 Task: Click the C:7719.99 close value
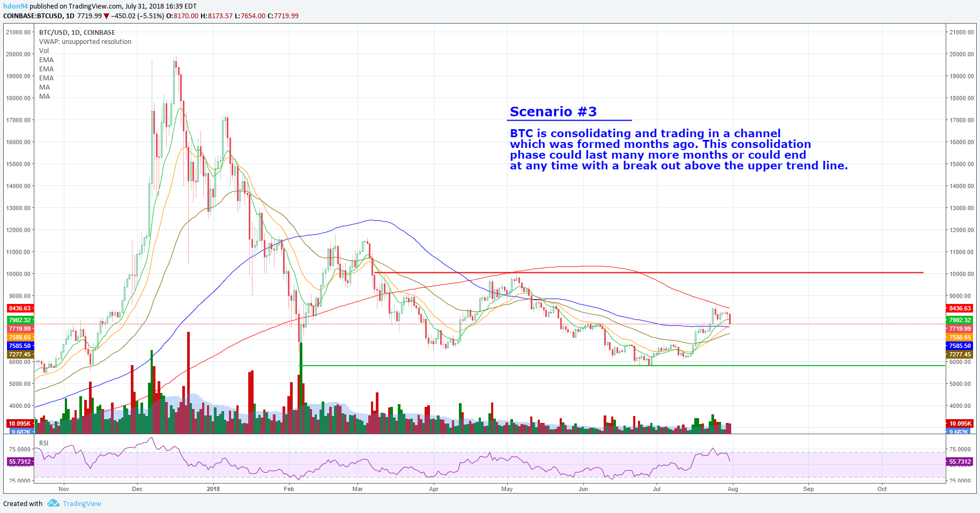click(x=283, y=16)
